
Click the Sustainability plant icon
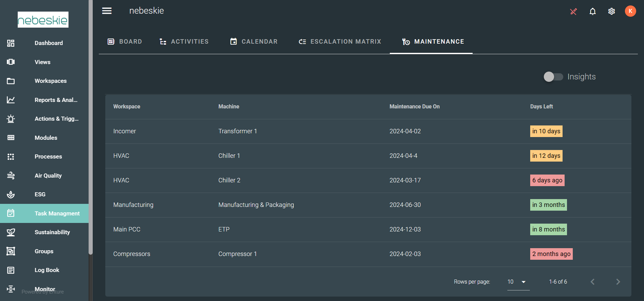(x=11, y=232)
